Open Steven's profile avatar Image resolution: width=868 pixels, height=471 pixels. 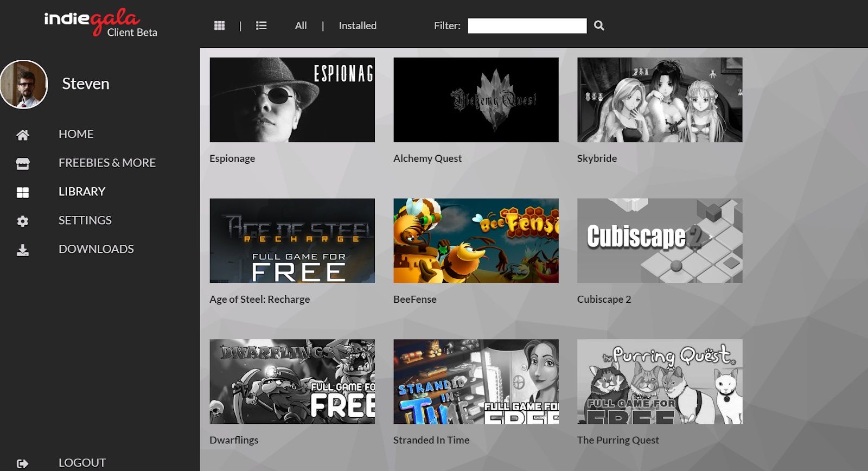(24, 84)
